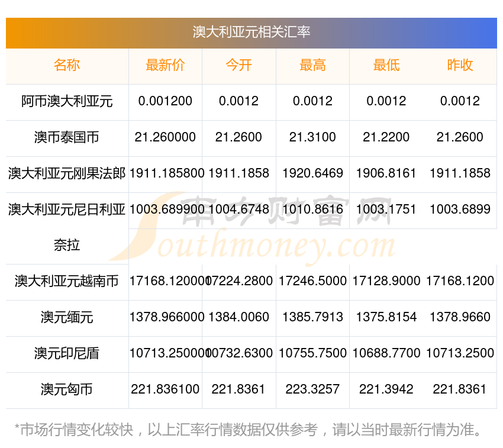Click the value 1375.8154

pyautogui.click(x=386, y=317)
